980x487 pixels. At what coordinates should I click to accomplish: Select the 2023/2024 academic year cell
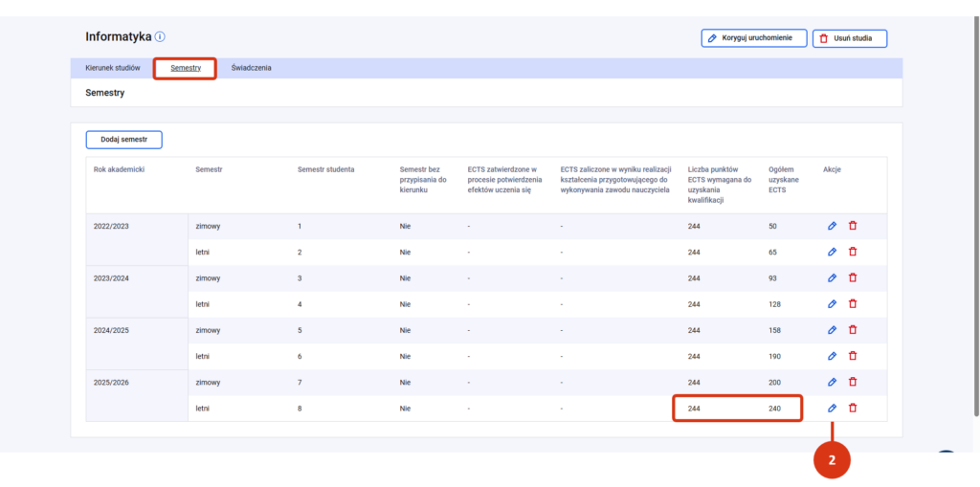coord(137,291)
